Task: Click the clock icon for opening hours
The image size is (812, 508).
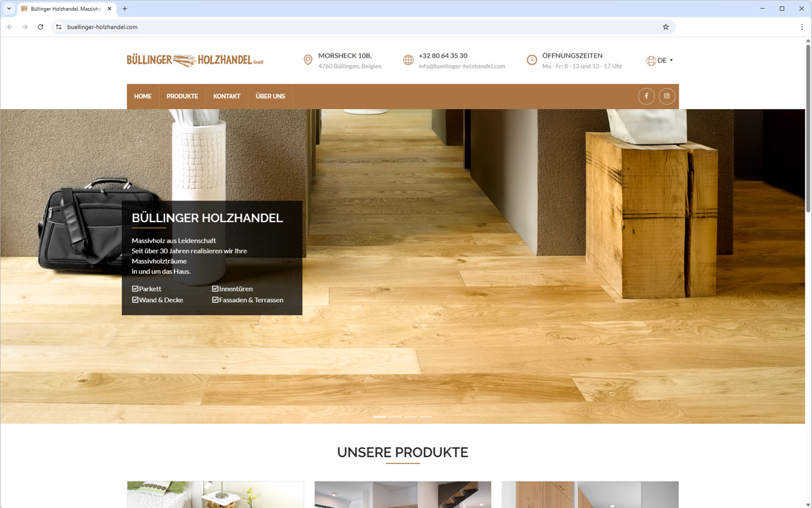Action: coord(532,60)
